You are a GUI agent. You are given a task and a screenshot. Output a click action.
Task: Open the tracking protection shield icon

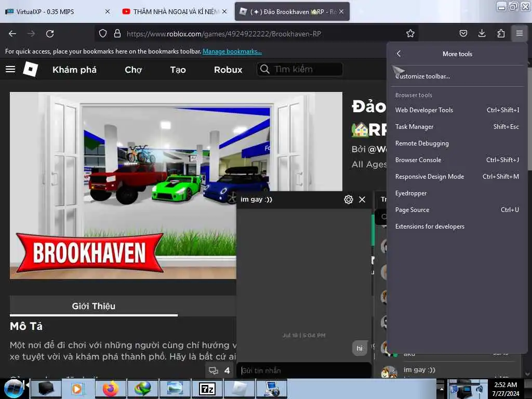(103, 33)
